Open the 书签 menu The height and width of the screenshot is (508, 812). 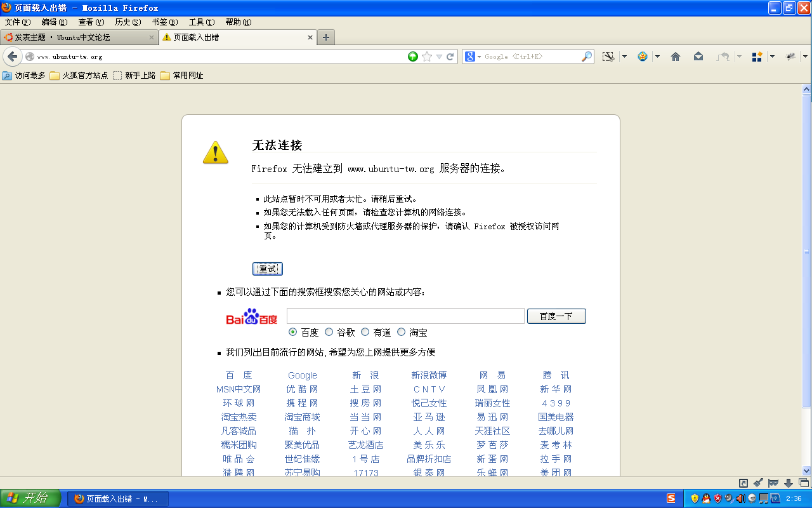click(164, 22)
